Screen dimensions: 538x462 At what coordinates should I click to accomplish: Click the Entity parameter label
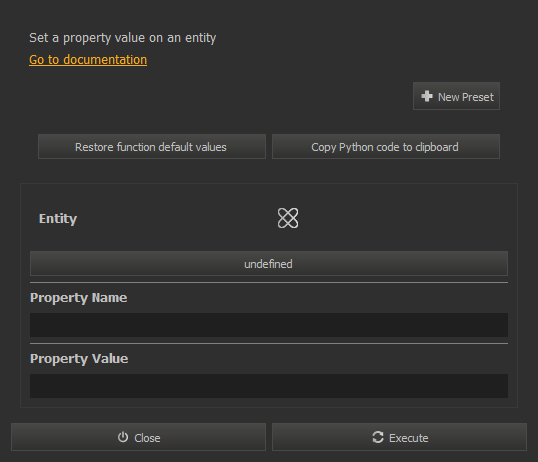[58, 219]
